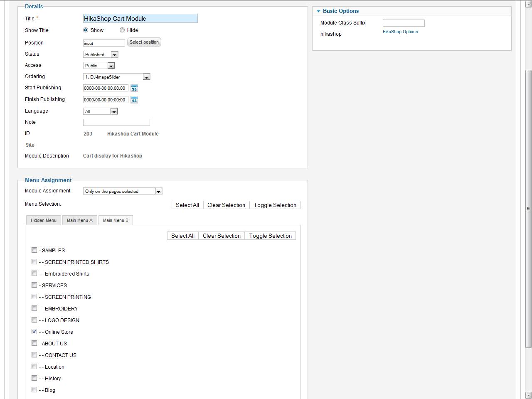The width and height of the screenshot is (532, 399).
Task: Switch to the Hidden Menu tab
Action: (43, 220)
